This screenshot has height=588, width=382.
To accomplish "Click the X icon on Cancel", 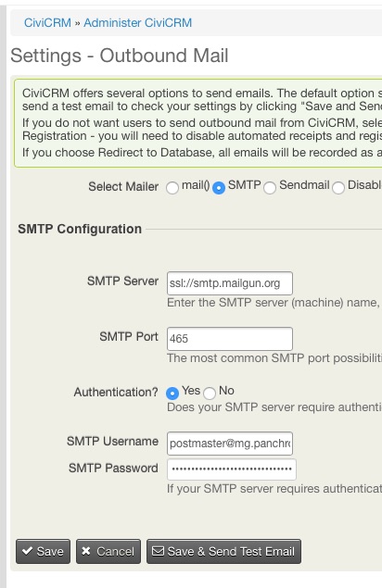I will point(86,551).
